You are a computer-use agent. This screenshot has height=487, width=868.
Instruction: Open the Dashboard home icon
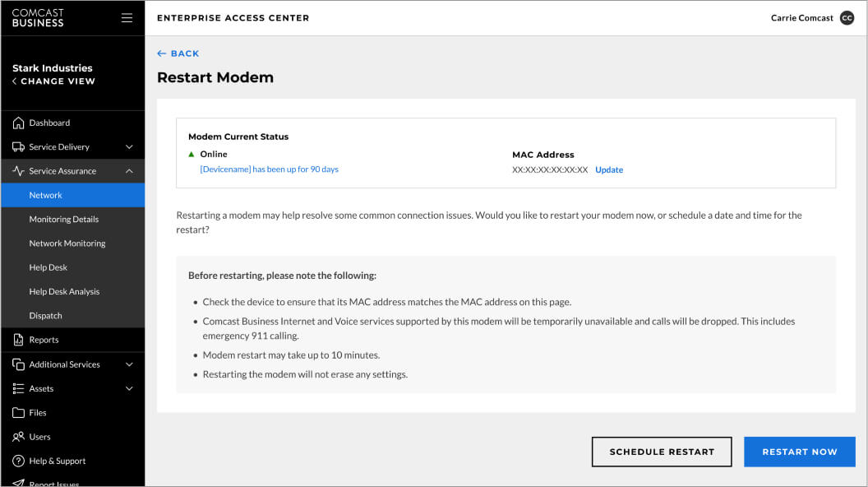18,123
